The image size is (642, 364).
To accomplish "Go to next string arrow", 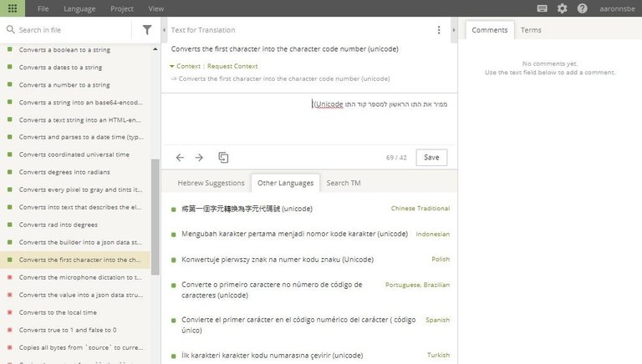I will pos(199,157).
